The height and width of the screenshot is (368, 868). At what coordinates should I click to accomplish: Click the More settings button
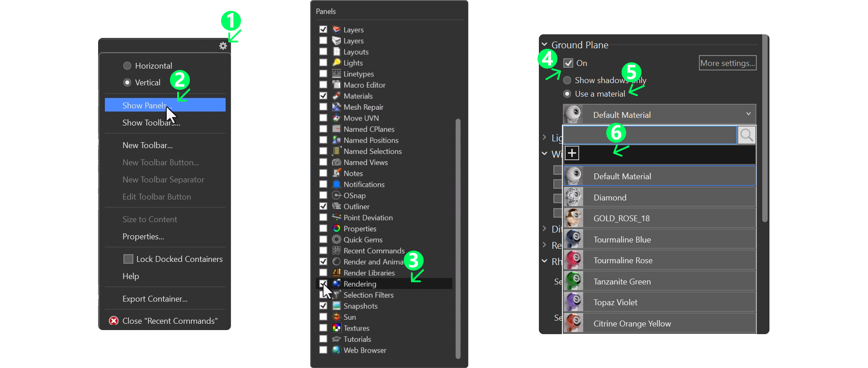coord(727,63)
